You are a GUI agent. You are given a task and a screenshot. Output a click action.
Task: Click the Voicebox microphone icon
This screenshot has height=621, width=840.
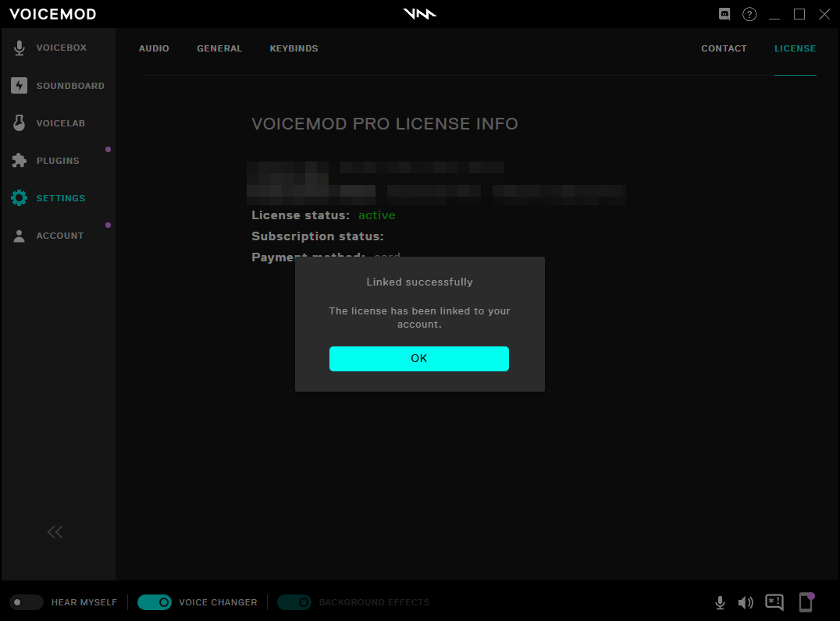[20, 48]
